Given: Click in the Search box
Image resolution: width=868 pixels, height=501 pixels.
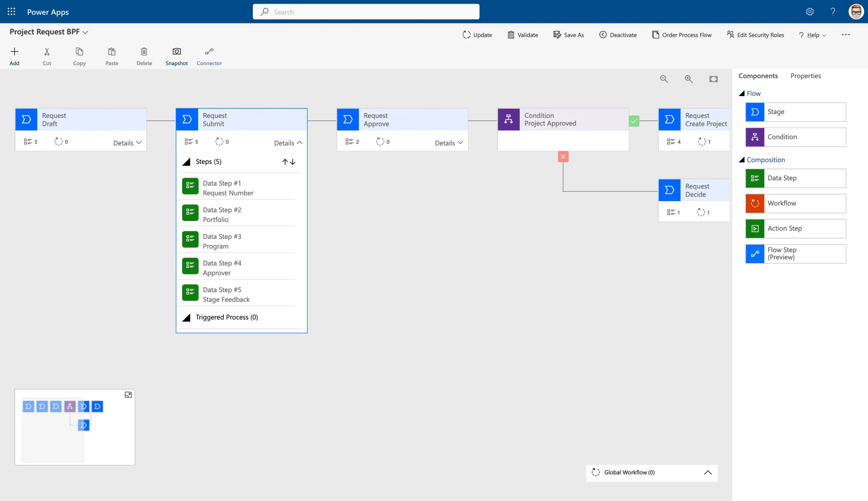Looking at the screenshot, I should pos(366,12).
